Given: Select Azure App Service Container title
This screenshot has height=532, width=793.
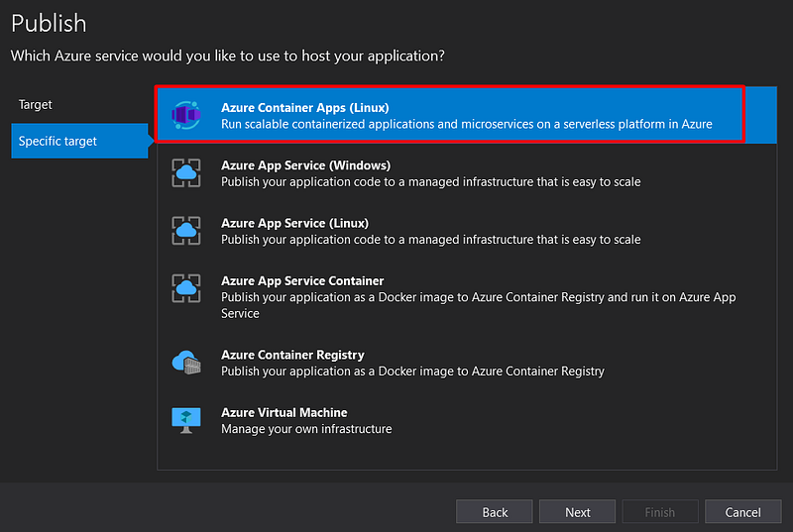Looking at the screenshot, I should (x=302, y=280).
